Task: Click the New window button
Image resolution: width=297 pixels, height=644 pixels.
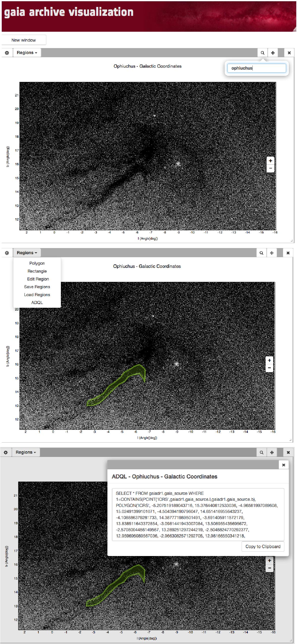Action: 24,40
